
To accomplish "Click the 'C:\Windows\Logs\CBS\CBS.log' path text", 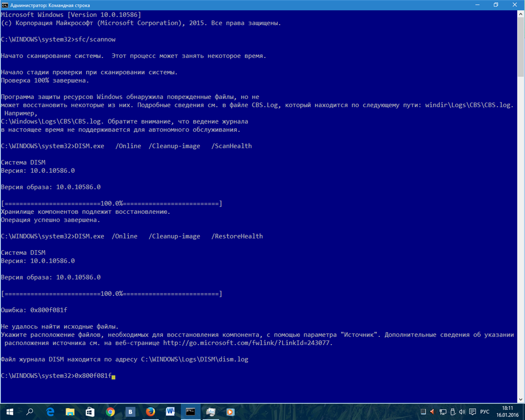I will (51, 122).
